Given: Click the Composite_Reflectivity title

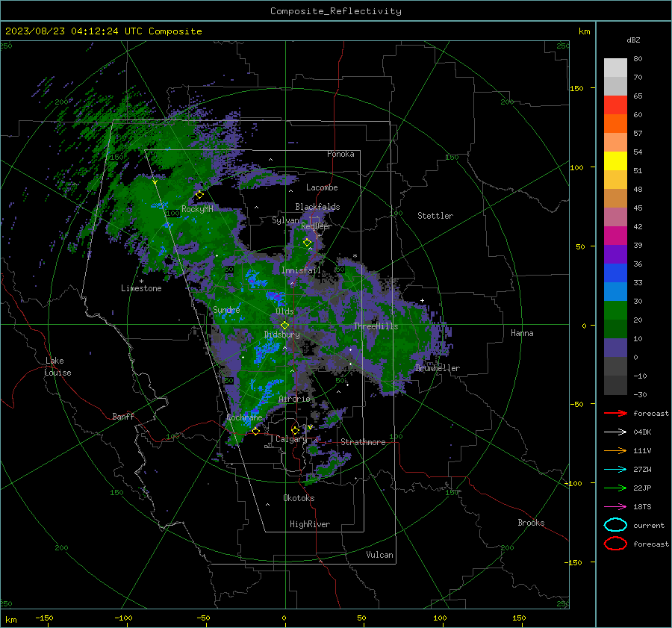Looking at the screenshot, I should [336, 11].
